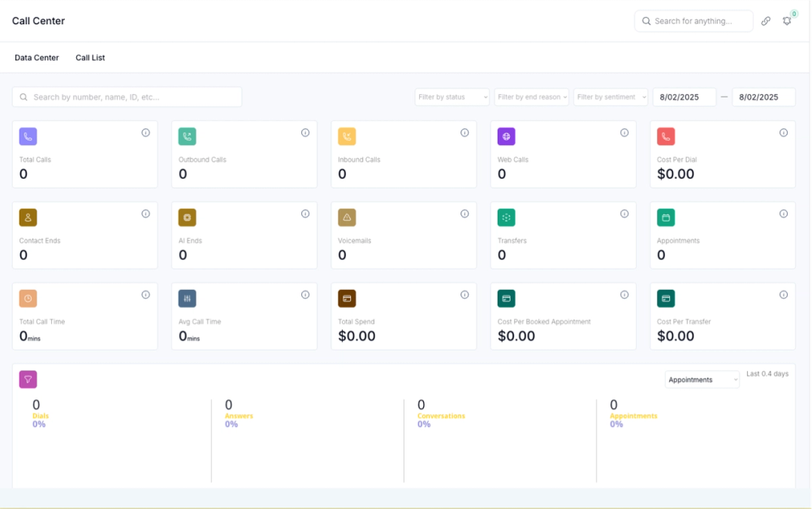The height and width of the screenshot is (509, 812).
Task: Switch to the Data Center tab
Action: [37, 58]
